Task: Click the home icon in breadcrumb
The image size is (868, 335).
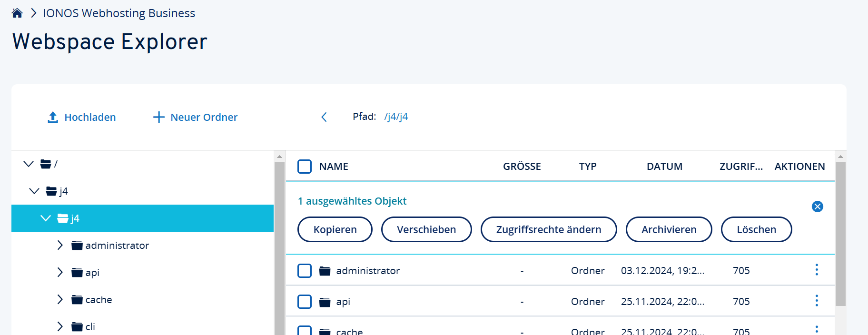Action: click(x=17, y=13)
